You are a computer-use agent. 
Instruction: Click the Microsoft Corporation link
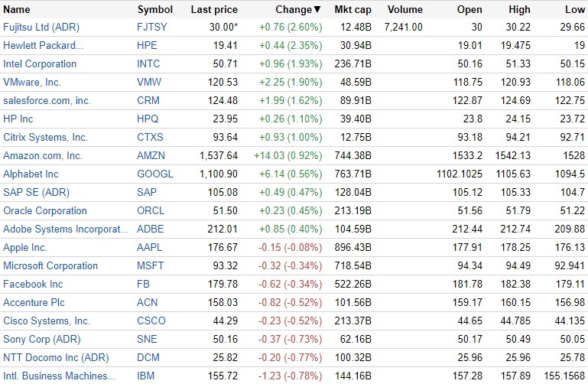click(50, 266)
